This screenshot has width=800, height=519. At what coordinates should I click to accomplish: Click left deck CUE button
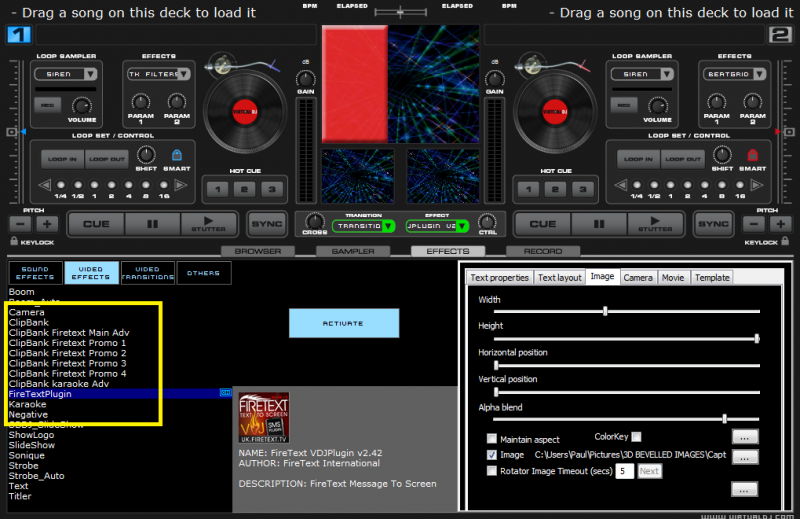(96, 224)
